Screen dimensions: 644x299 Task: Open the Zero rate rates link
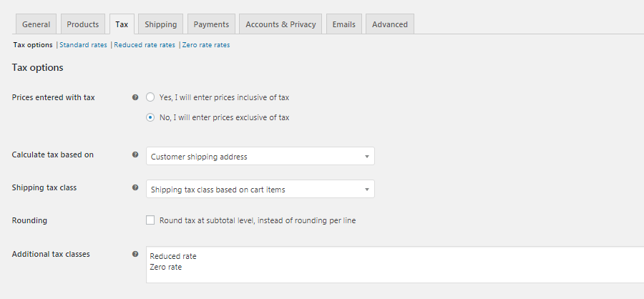[x=206, y=45]
